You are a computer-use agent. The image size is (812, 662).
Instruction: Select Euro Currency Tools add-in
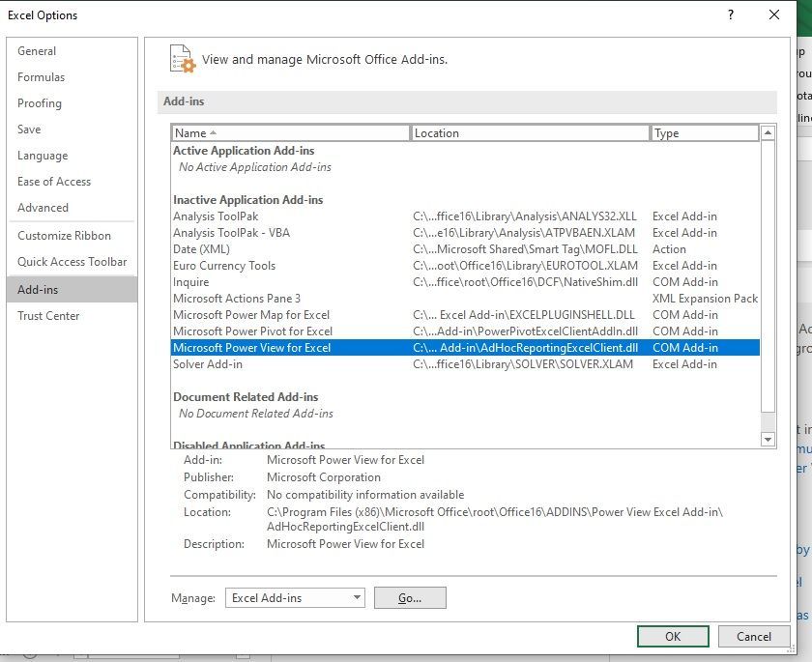coord(465,266)
